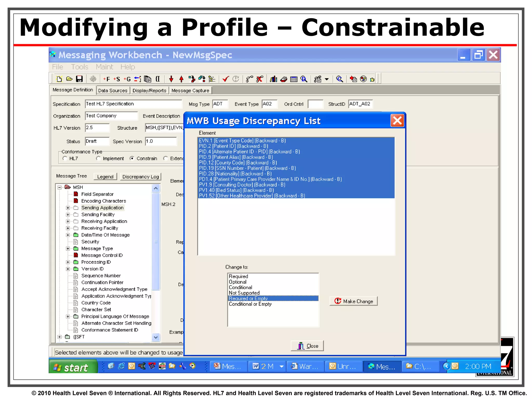
Task: Click the +F add field icon
Action: 107,79
